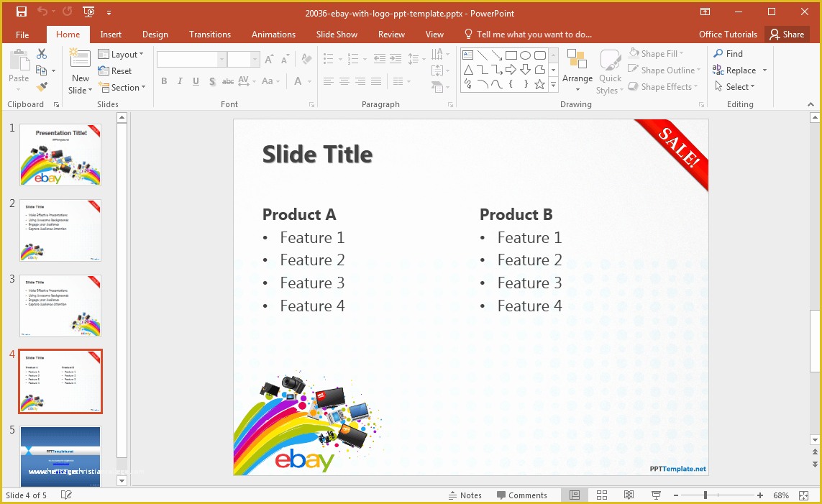822x504 pixels.
Task: Fit slide to current window
Action: pyautogui.click(x=803, y=495)
